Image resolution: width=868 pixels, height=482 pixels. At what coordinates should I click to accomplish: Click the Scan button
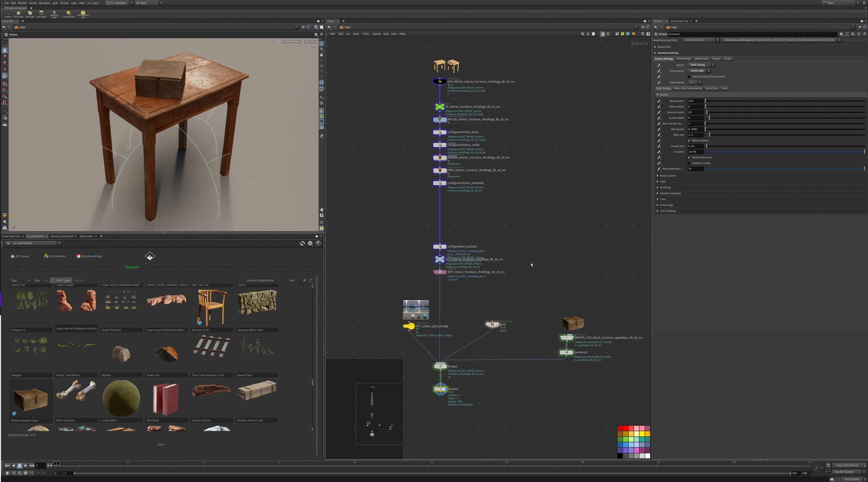[x=161, y=444]
